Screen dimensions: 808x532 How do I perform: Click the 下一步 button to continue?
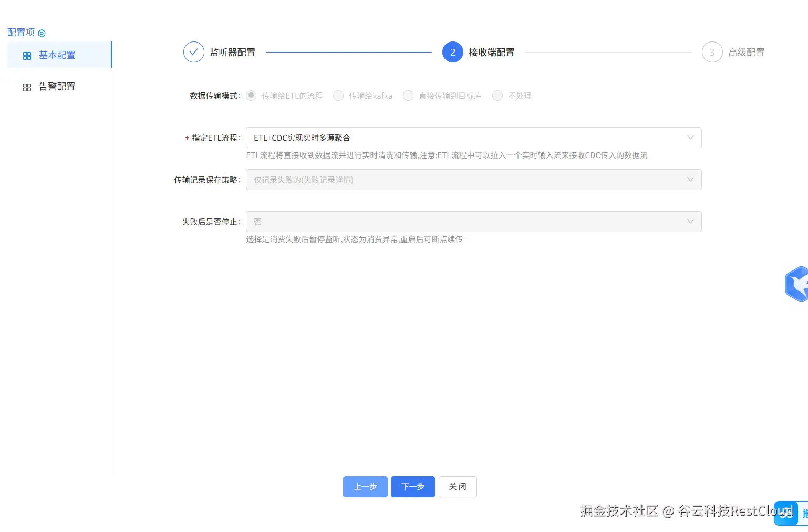click(412, 487)
